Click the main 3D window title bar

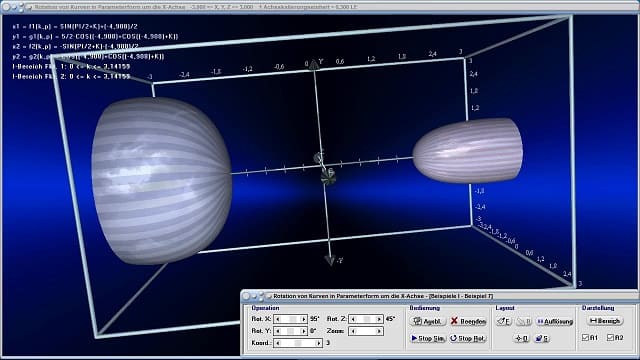coord(320,7)
